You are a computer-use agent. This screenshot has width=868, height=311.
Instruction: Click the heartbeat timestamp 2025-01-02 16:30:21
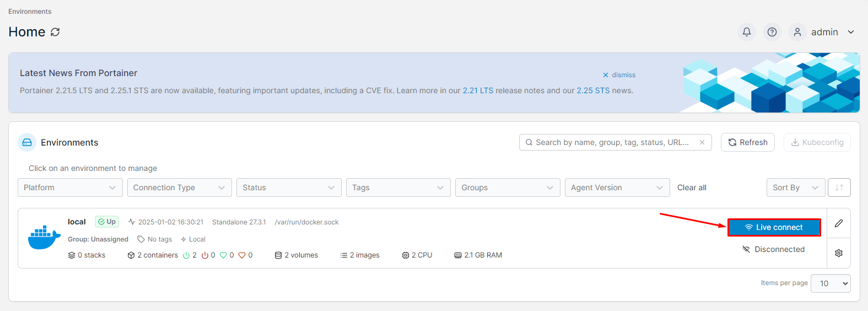(x=166, y=222)
